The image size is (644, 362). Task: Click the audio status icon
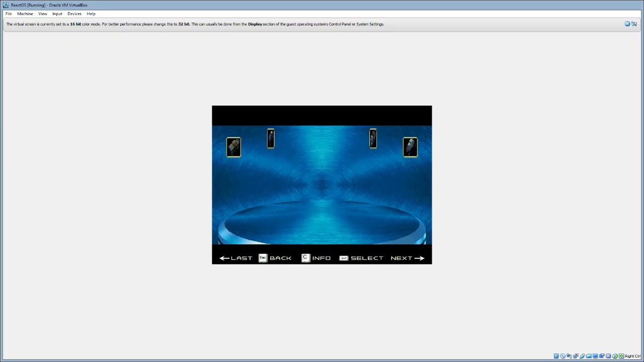(x=569, y=356)
